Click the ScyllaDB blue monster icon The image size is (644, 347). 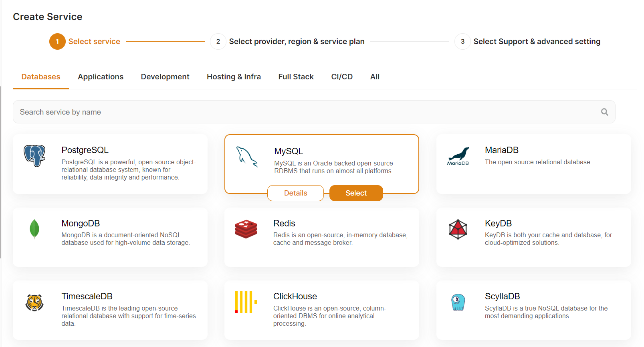[458, 302]
